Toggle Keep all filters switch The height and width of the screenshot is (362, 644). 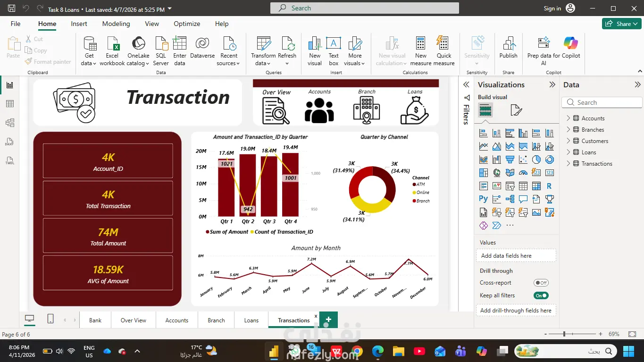[x=541, y=295]
